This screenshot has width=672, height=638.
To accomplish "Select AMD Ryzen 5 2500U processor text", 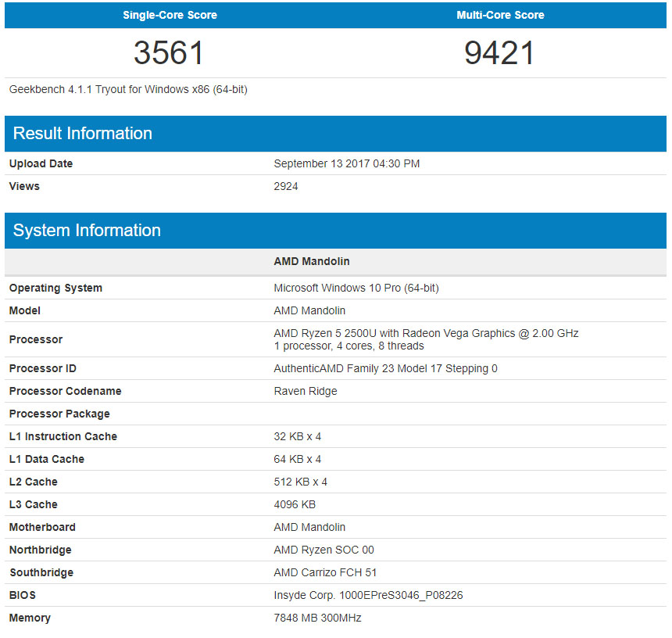I will pyautogui.click(x=426, y=333).
